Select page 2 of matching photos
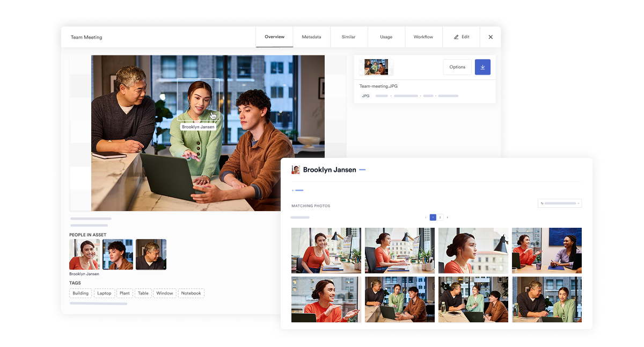Image resolution: width=644 pixels, height=347 pixels. [439, 218]
